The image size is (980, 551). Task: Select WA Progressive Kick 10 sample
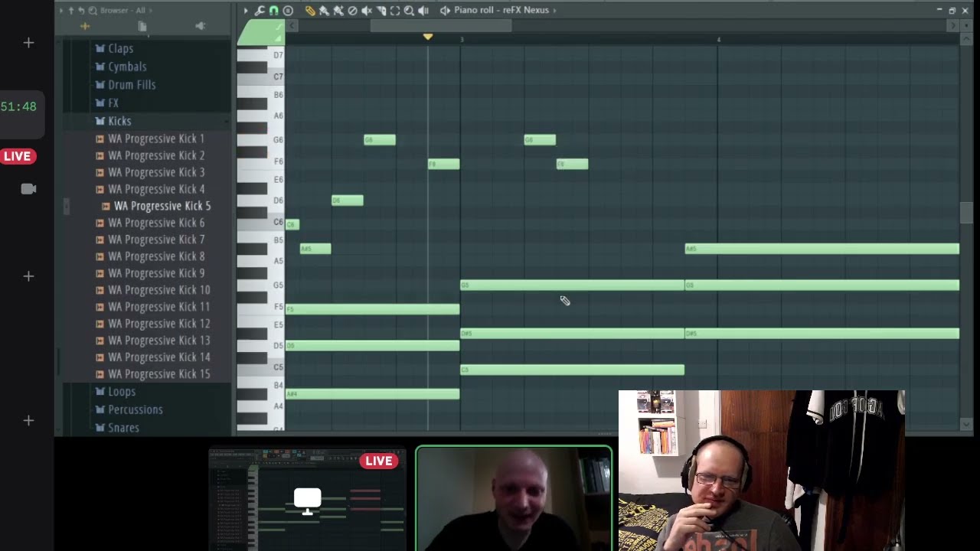(x=158, y=290)
